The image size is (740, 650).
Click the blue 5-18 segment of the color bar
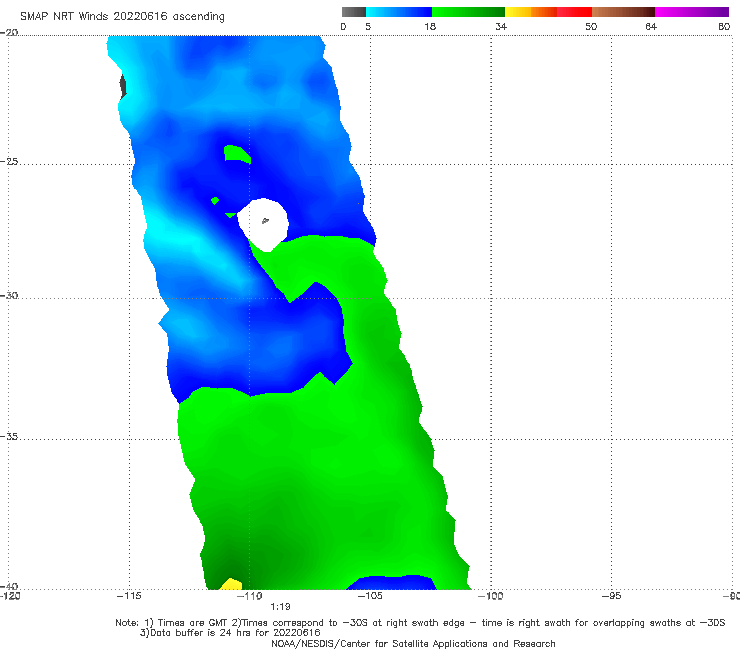coord(399,12)
